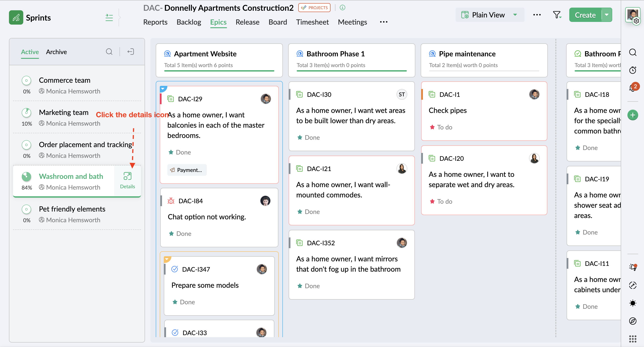Click the Apartment Website progress bar
644x347 pixels.
[219, 71]
